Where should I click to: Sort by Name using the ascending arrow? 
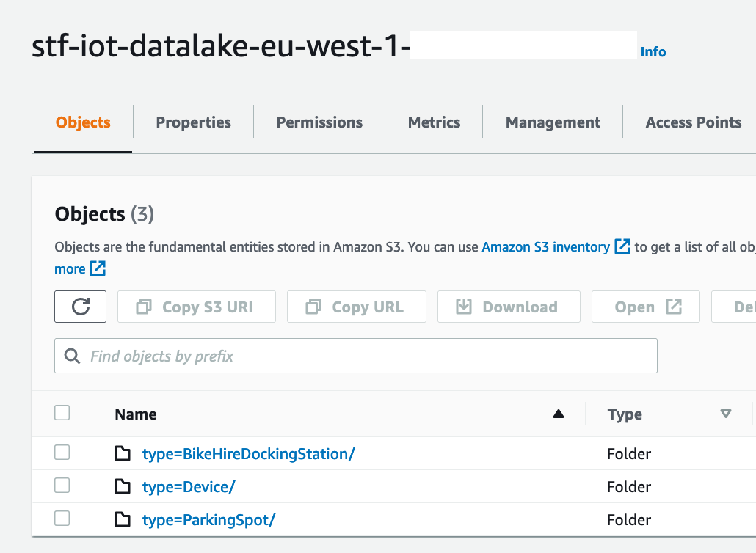[558, 414]
